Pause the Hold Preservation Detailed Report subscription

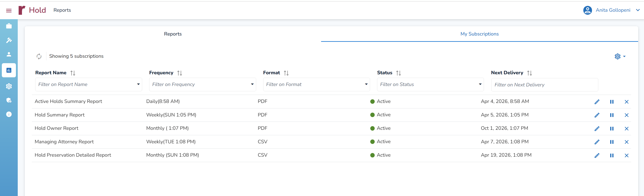point(612,155)
